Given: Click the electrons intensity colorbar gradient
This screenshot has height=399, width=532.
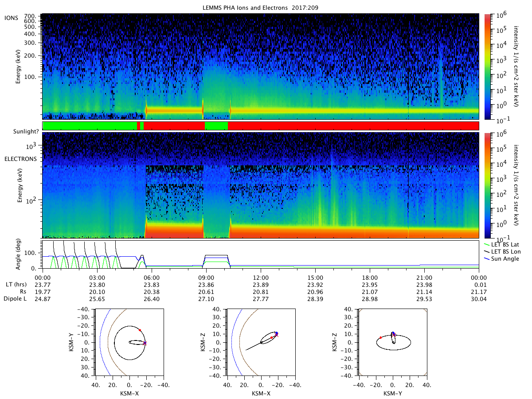Looking at the screenshot, I should click(x=488, y=185).
